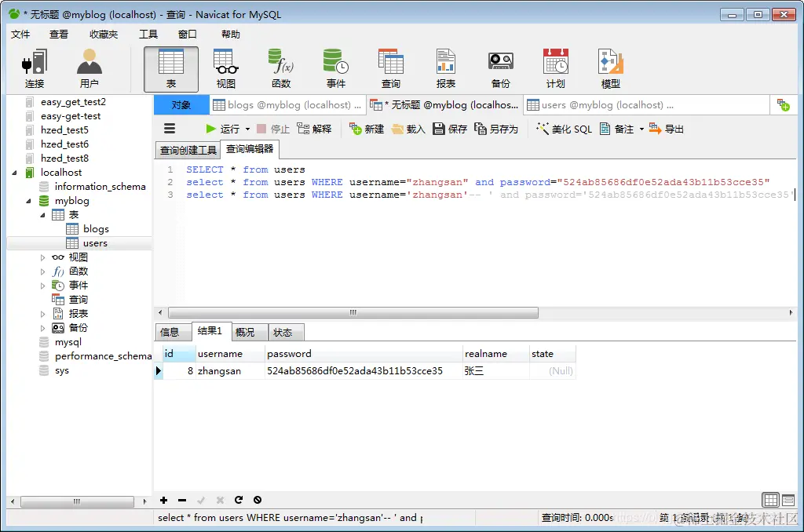The height and width of the screenshot is (532, 804).
Task: Open the 帮助 menu
Action: click(x=230, y=35)
